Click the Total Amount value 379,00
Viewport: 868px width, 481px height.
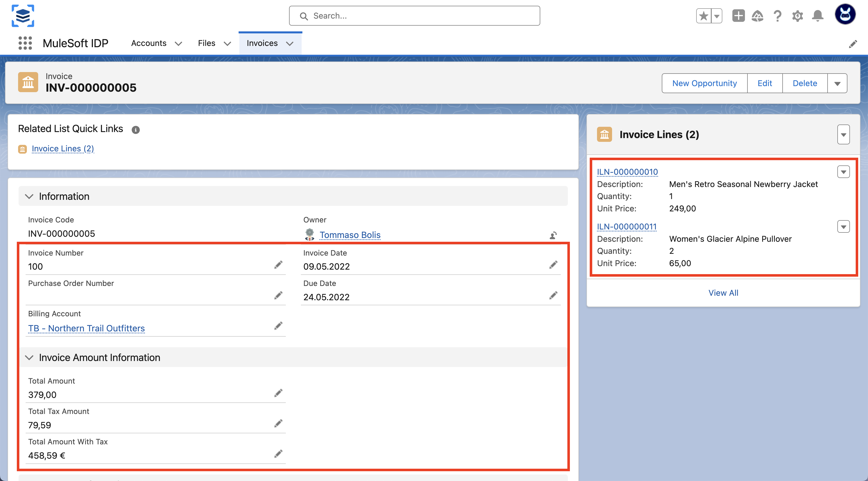[x=42, y=395]
